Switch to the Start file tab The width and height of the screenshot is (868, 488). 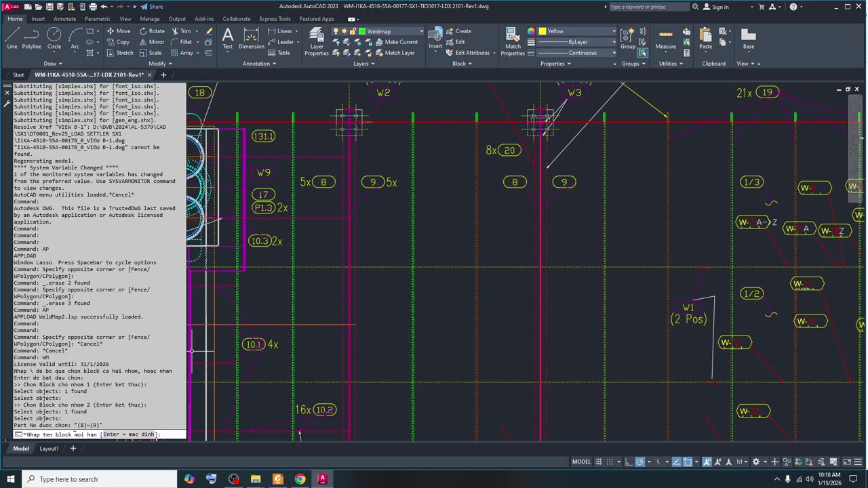(x=18, y=75)
